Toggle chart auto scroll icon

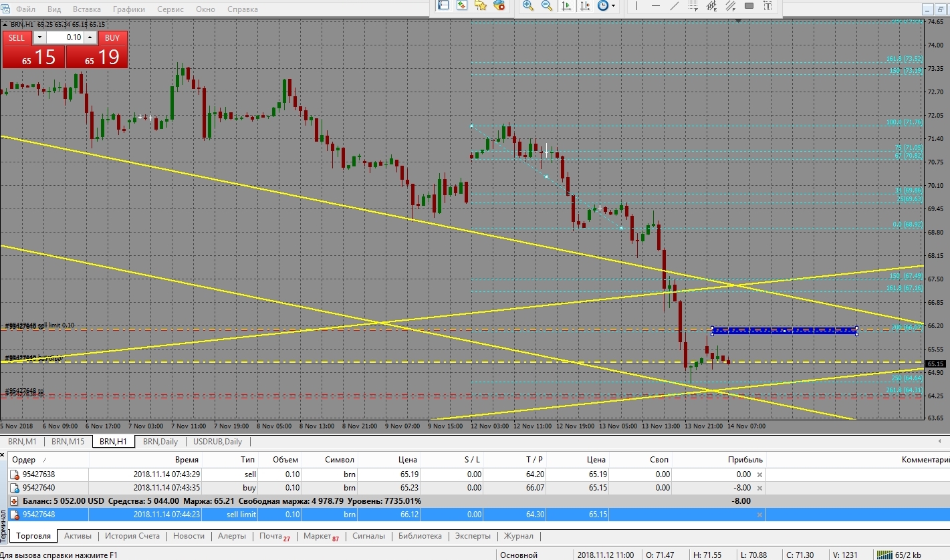pos(566,5)
